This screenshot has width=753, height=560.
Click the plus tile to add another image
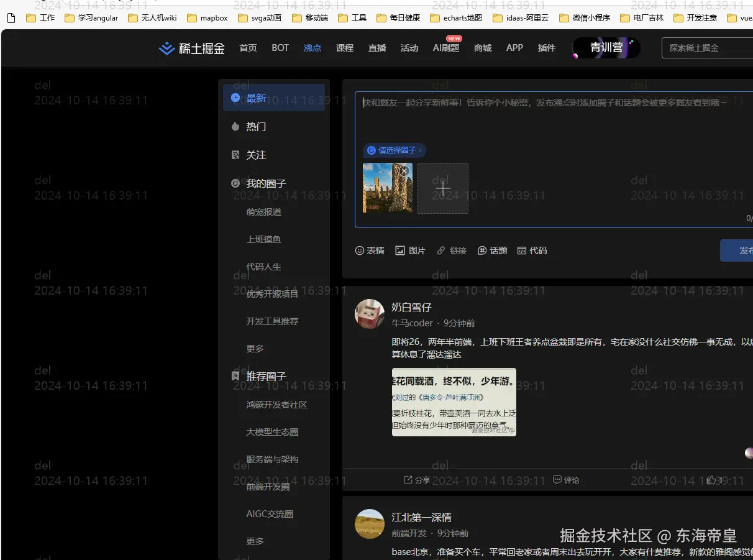[x=442, y=187]
